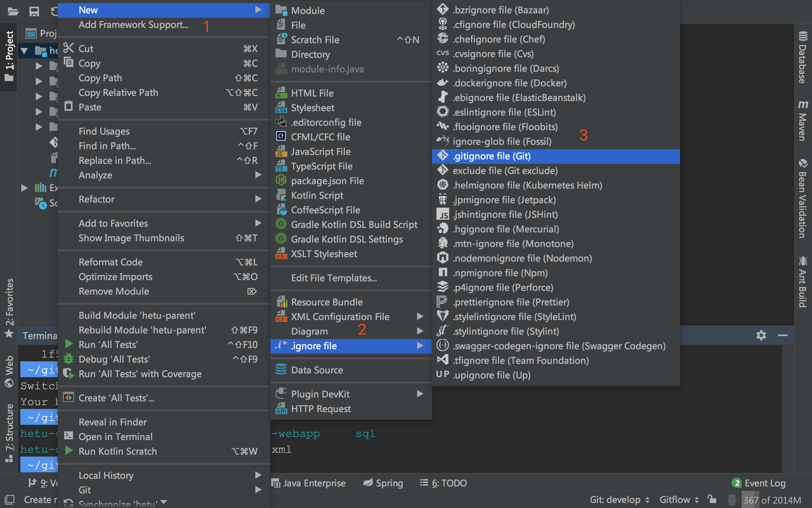The height and width of the screenshot is (508, 812).
Task: Open the Event Log button
Action: pos(758,483)
